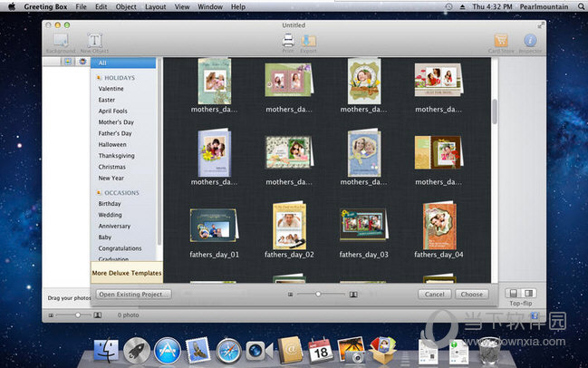588x368 pixels.
Task: Select the photos tab icon in left panel
Action: point(68,62)
